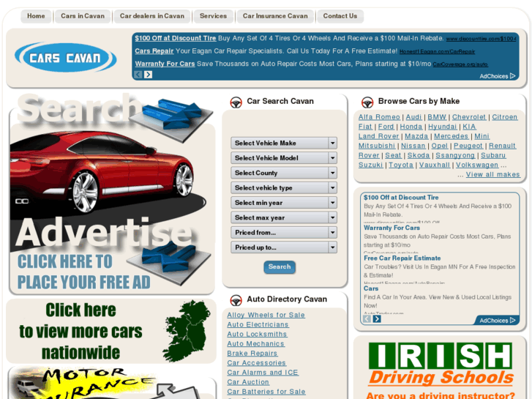Open View all makes link
532x399 pixels.
tap(492, 174)
